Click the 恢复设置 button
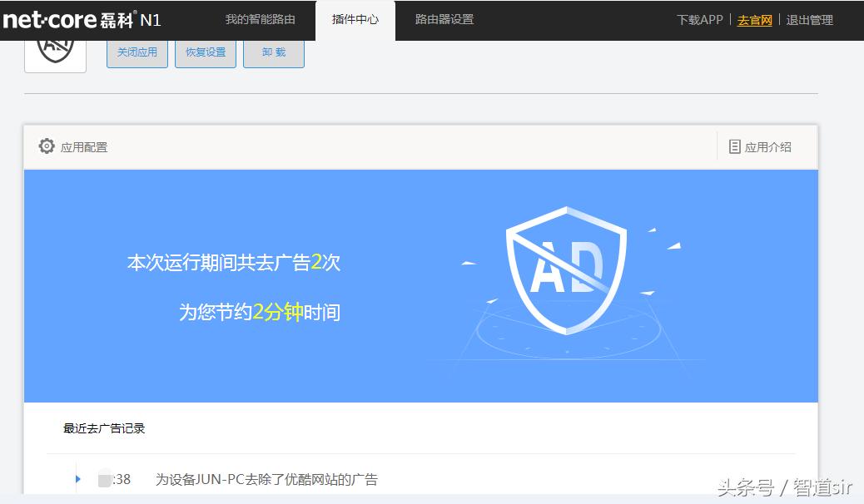 tap(205, 52)
